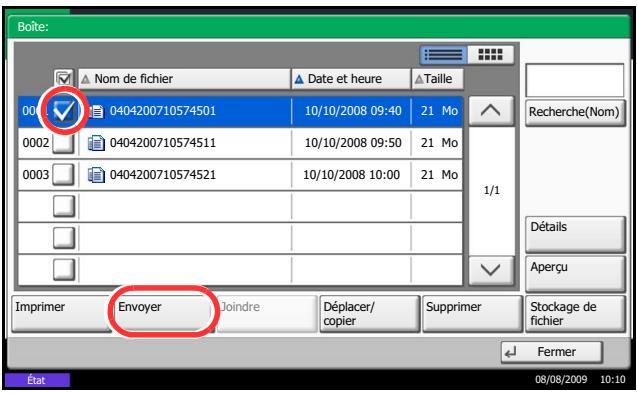Toggle the select-all checkbox in header
Screen dimensions: 637x393
pyautogui.click(x=64, y=78)
